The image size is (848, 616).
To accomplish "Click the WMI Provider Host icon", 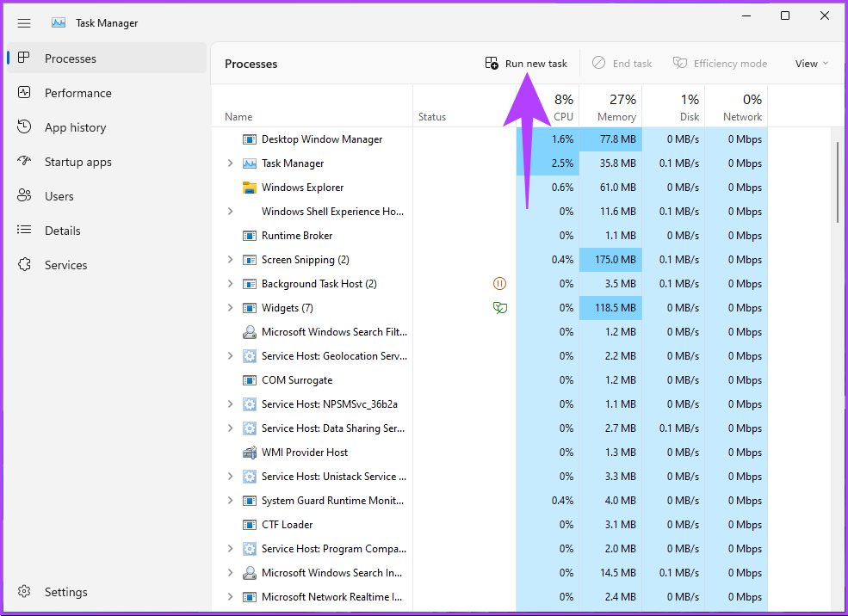I will 250,453.
